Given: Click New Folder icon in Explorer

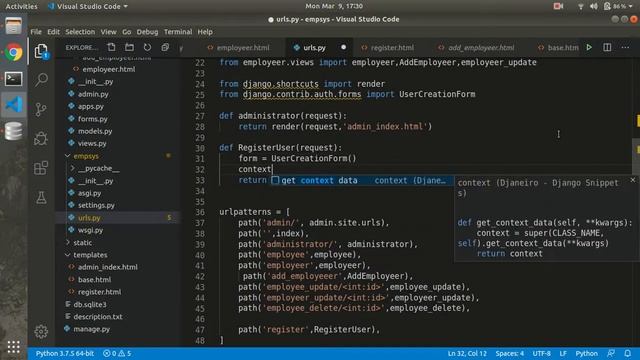Looking at the screenshot, I should 129,47.
